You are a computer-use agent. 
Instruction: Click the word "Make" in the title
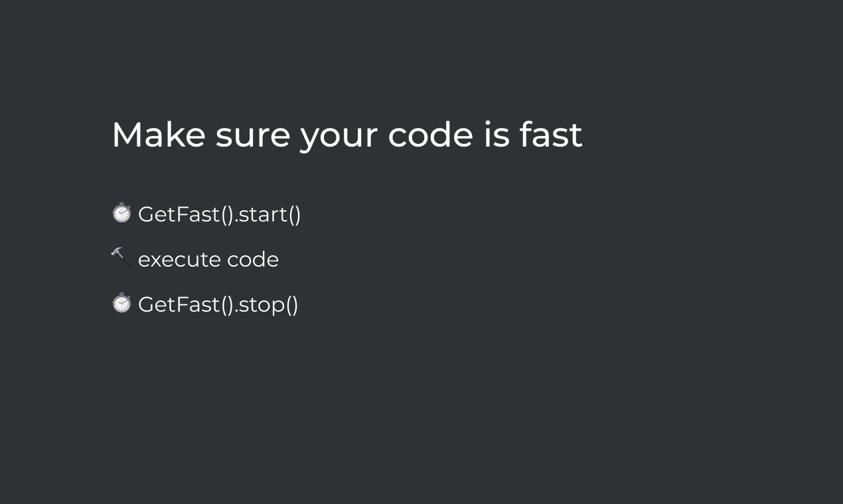click(159, 135)
